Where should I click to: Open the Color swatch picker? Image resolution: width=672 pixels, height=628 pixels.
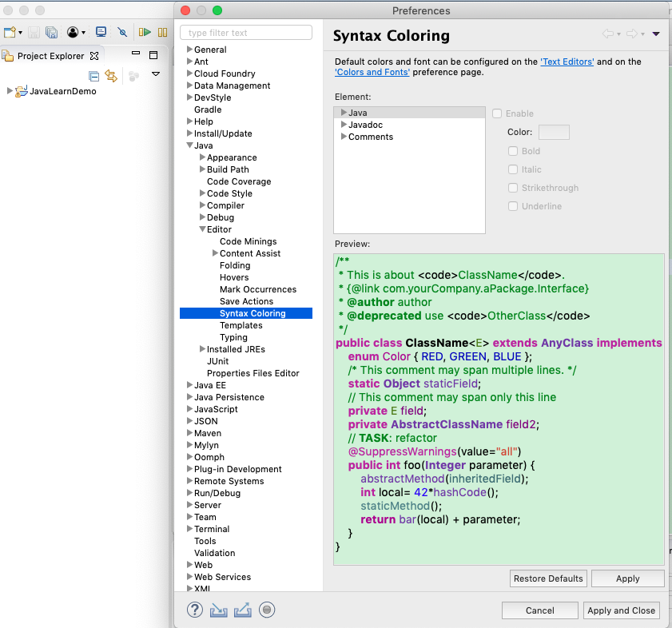553,133
